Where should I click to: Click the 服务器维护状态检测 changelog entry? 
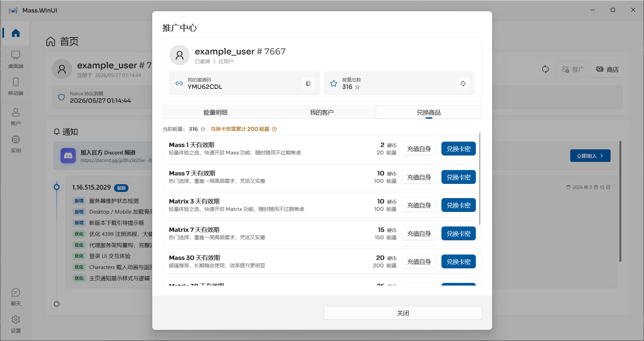coord(114,201)
